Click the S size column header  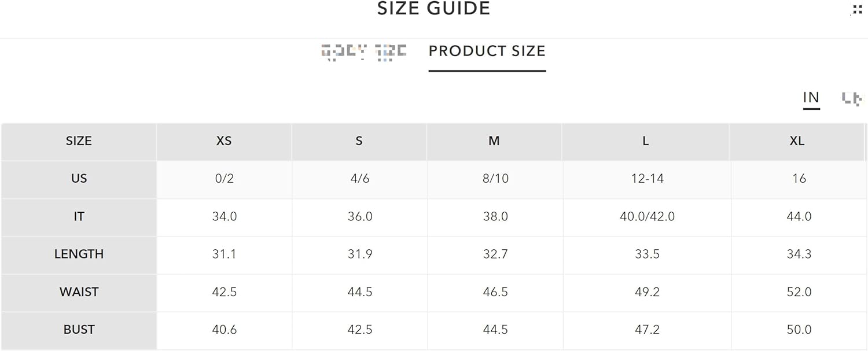coord(359,141)
